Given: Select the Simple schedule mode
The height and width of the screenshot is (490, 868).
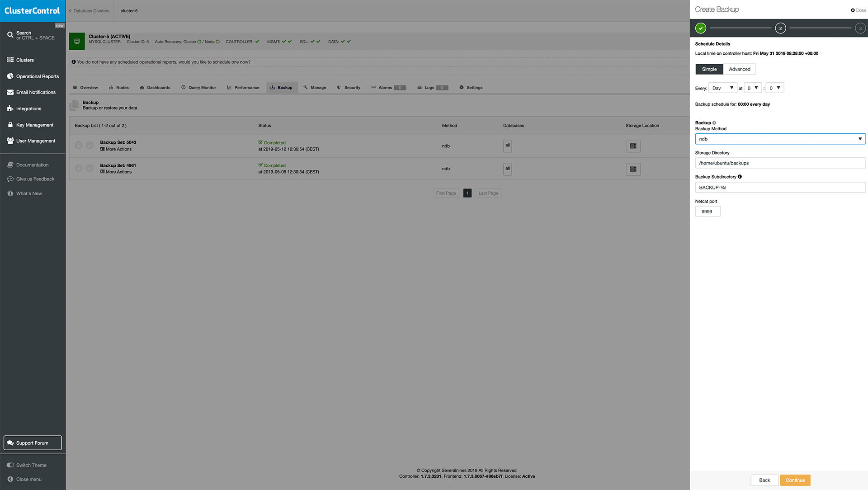Looking at the screenshot, I should pos(709,69).
